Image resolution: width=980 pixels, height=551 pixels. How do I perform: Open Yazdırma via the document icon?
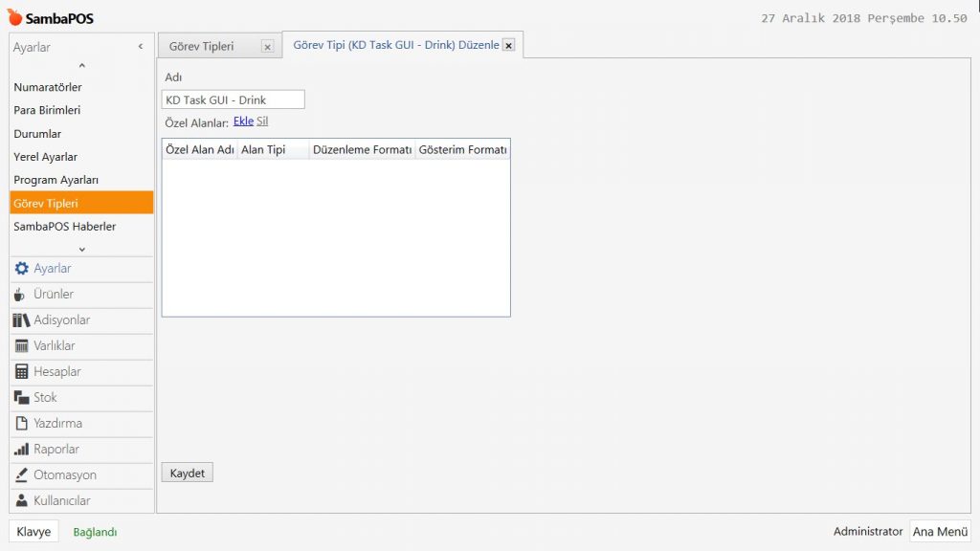click(x=21, y=424)
